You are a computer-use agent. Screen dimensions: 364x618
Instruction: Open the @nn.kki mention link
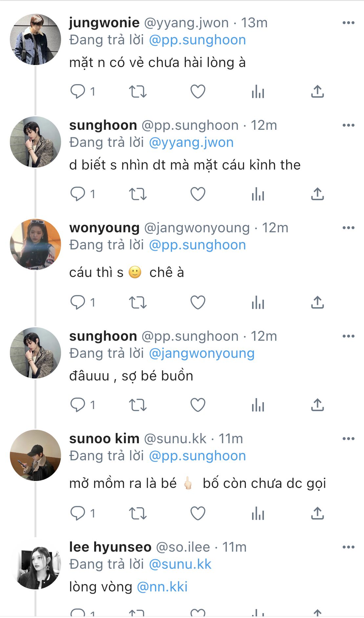tap(162, 587)
